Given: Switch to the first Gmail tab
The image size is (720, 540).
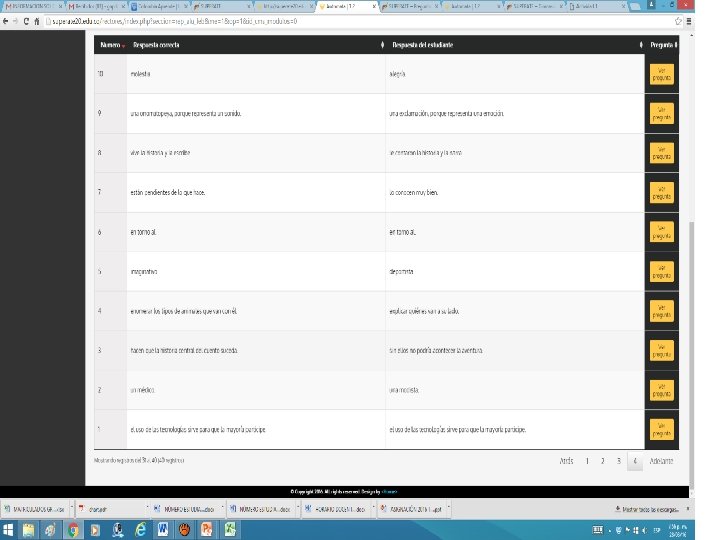Looking at the screenshot, I should (x=34, y=6).
